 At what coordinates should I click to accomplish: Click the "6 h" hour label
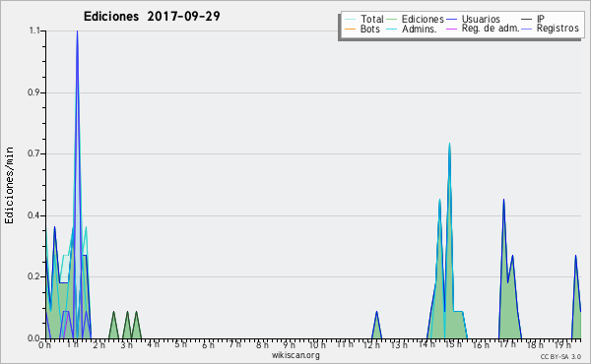[208, 344]
